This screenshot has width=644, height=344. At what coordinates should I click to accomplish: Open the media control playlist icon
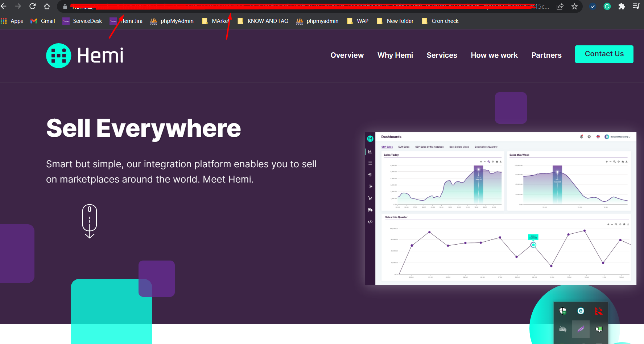[636, 6]
